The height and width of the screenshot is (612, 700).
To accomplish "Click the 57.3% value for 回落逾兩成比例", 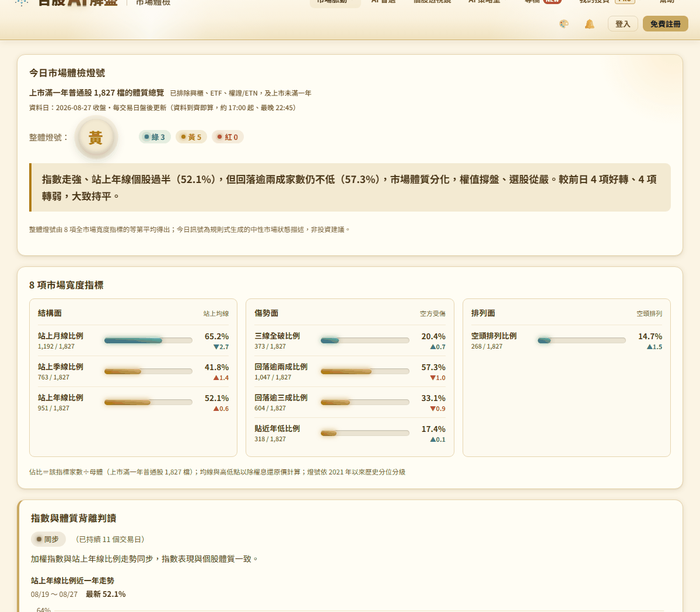I will click(433, 367).
